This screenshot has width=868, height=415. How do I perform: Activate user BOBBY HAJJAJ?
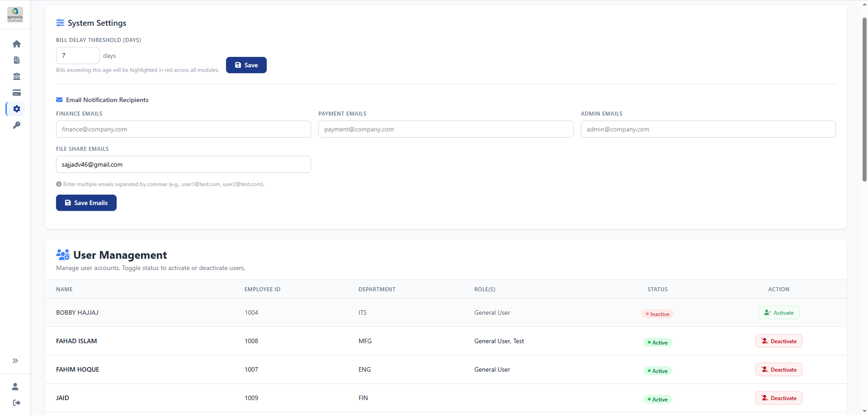click(779, 312)
